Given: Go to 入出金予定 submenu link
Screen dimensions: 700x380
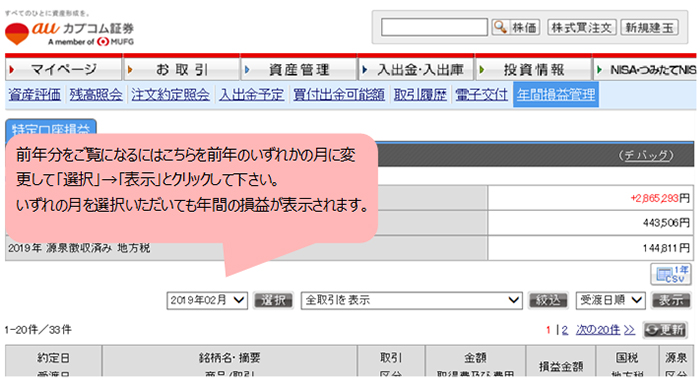Looking at the screenshot, I should (251, 95).
